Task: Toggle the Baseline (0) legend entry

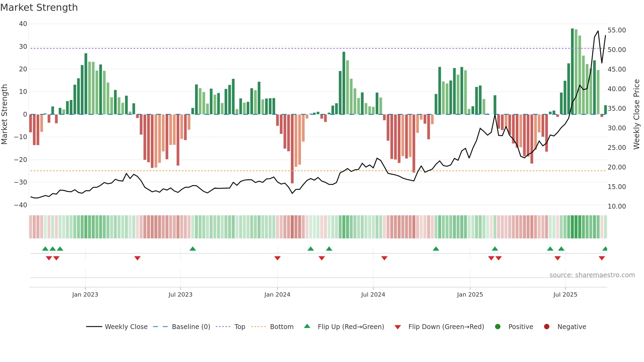Action: tap(182, 327)
